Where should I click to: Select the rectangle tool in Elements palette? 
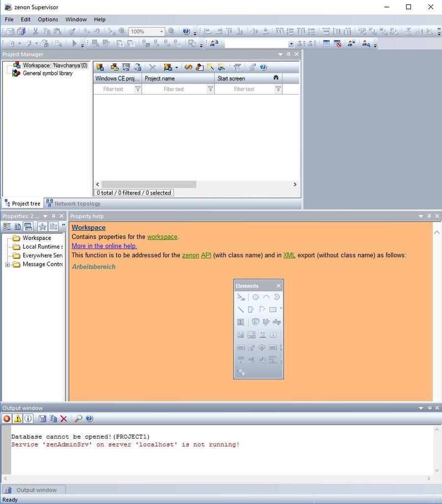[273, 310]
